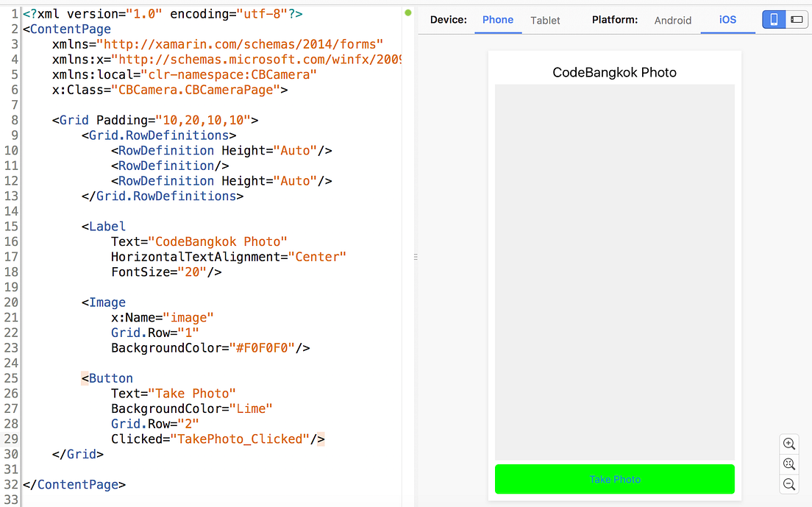The width and height of the screenshot is (812, 507).
Task: Select the portrait phone orientation icon
Action: (x=773, y=19)
